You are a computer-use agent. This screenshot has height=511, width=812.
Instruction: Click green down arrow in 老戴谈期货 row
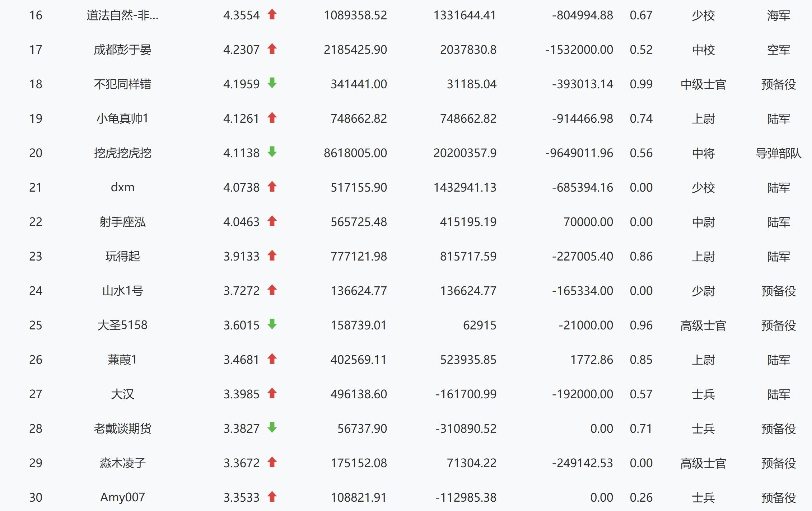coord(272,428)
